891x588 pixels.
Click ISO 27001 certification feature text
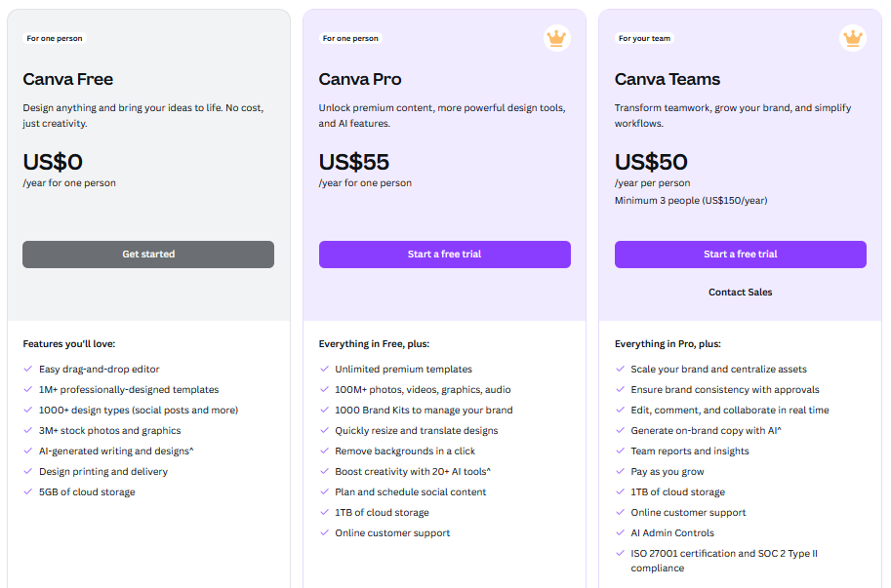coord(724,561)
